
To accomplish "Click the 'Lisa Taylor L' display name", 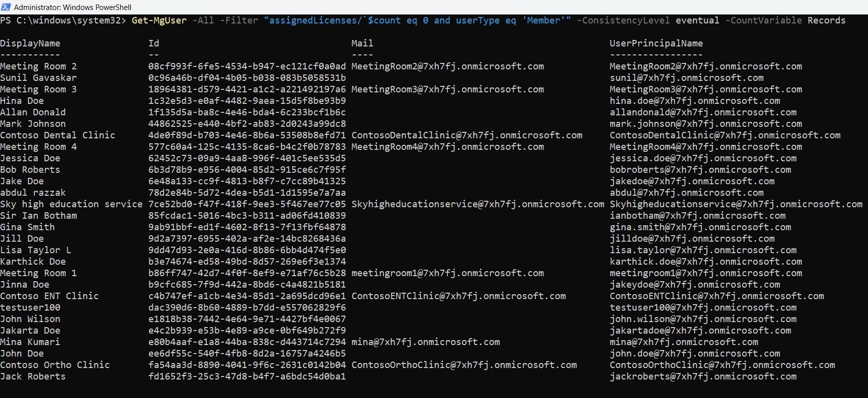I will coord(35,250).
